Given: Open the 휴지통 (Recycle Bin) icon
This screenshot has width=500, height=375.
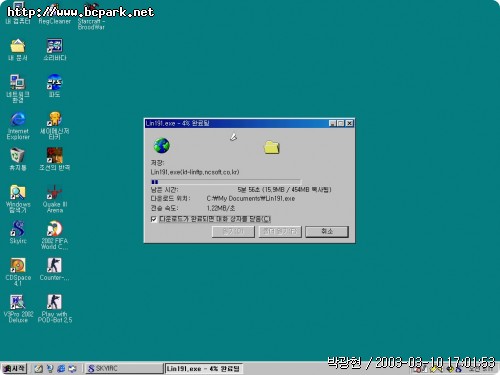Looking at the screenshot, I should pyautogui.click(x=18, y=159).
